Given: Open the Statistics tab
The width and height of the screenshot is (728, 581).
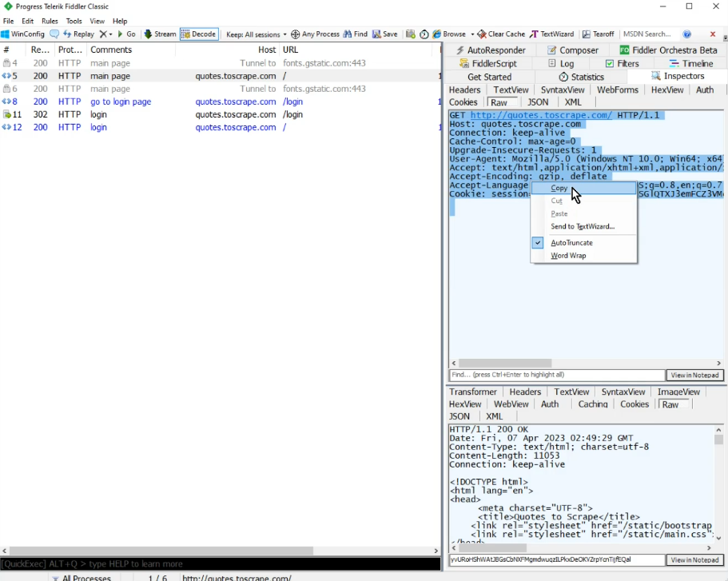Looking at the screenshot, I should tap(581, 77).
